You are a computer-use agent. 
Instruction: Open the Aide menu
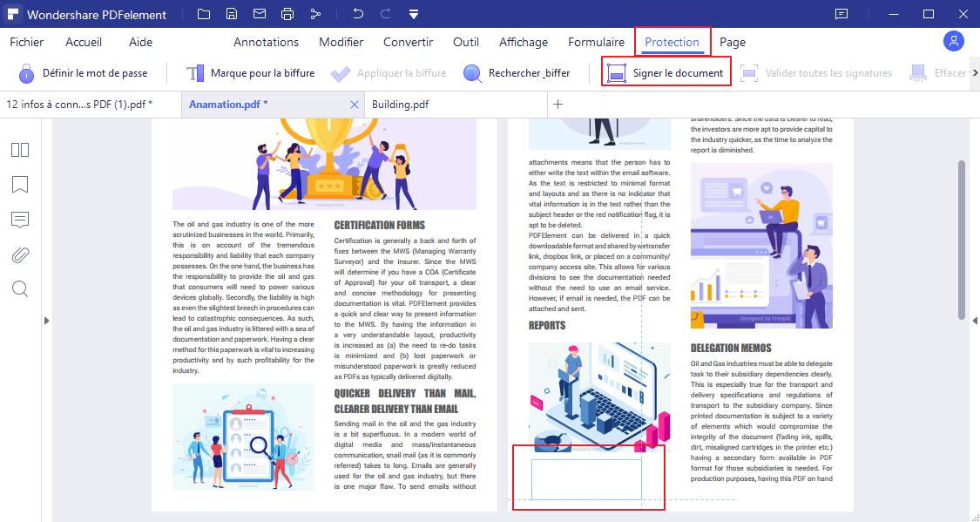pos(140,42)
